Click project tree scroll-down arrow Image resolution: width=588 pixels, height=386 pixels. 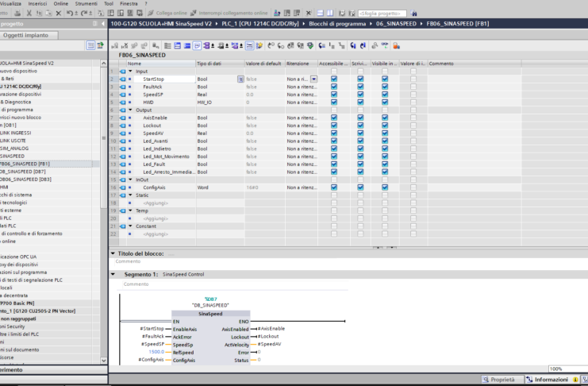tap(103, 361)
